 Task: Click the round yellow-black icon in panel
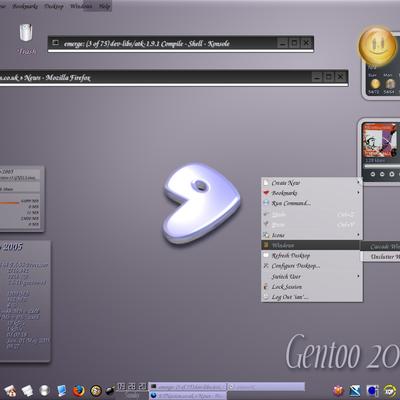click(96, 390)
